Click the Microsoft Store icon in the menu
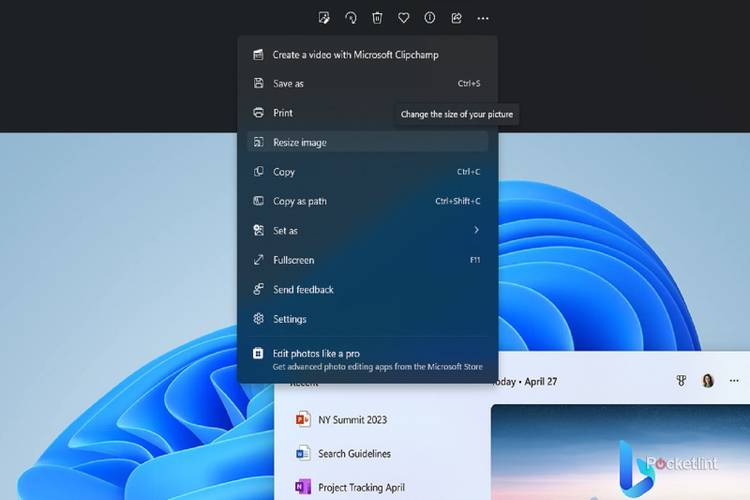This screenshot has width=750, height=500. (x=258, y=354)
